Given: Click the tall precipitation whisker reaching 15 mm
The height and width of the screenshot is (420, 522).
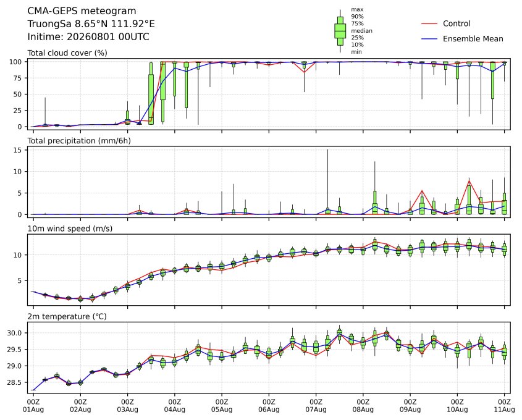Looking at the screenshot, I should click(x=328, y=178).
